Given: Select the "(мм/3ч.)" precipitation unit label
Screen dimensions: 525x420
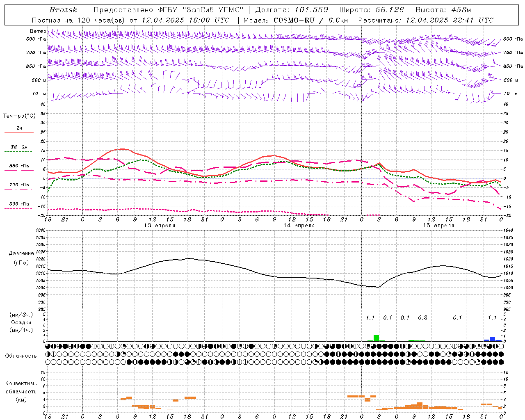Looking at the screenshot, I should click(x=21, y=315).
